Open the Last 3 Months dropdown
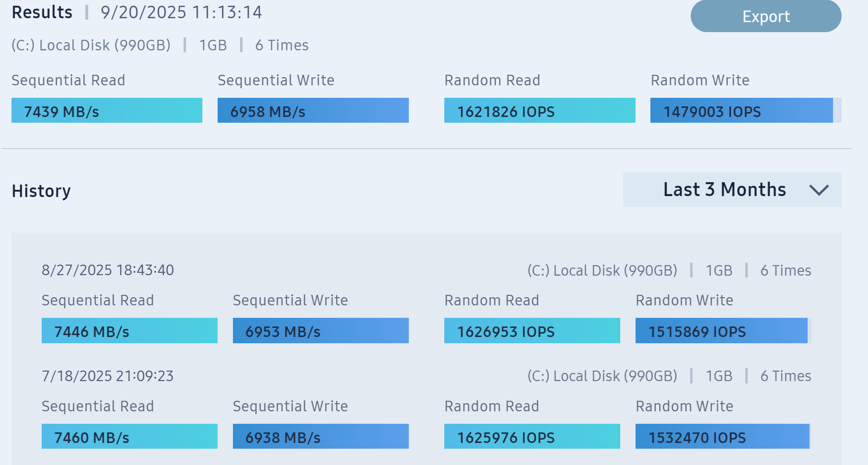The image size is (868, 465). tap(724, 190)
